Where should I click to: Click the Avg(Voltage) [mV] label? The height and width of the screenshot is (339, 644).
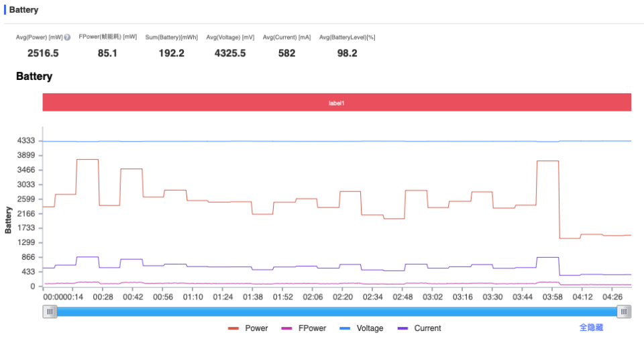[x=230, y=38]
